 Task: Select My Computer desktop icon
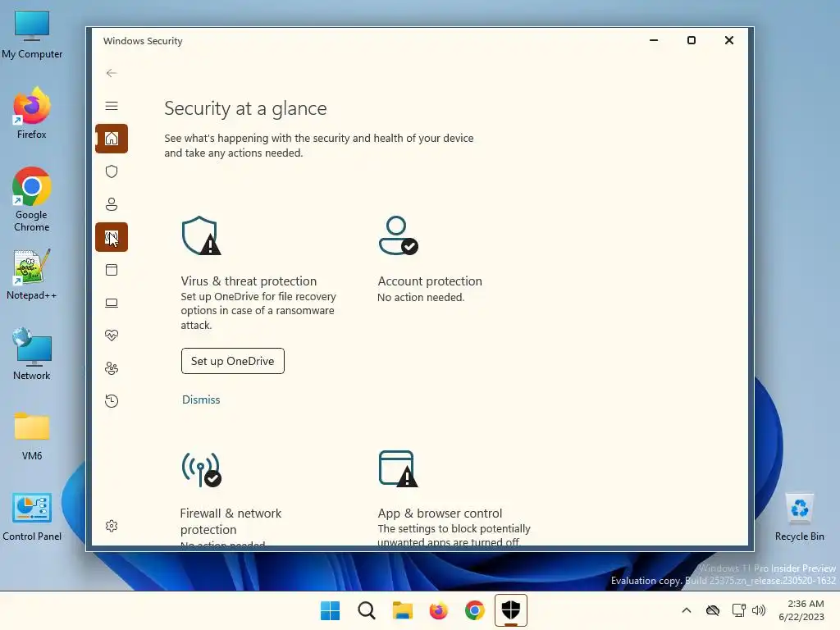click(x=32, y=34)
